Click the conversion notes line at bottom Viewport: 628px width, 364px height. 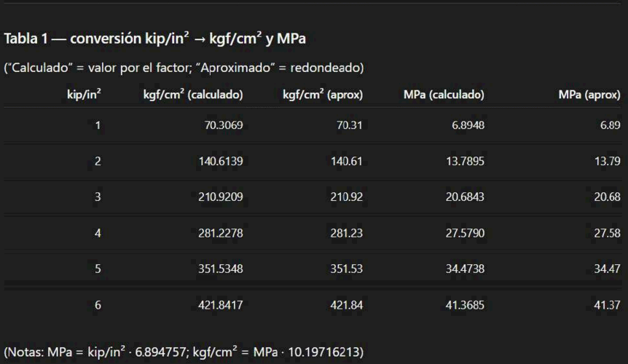pyautogui.click(x=184, y=352)
